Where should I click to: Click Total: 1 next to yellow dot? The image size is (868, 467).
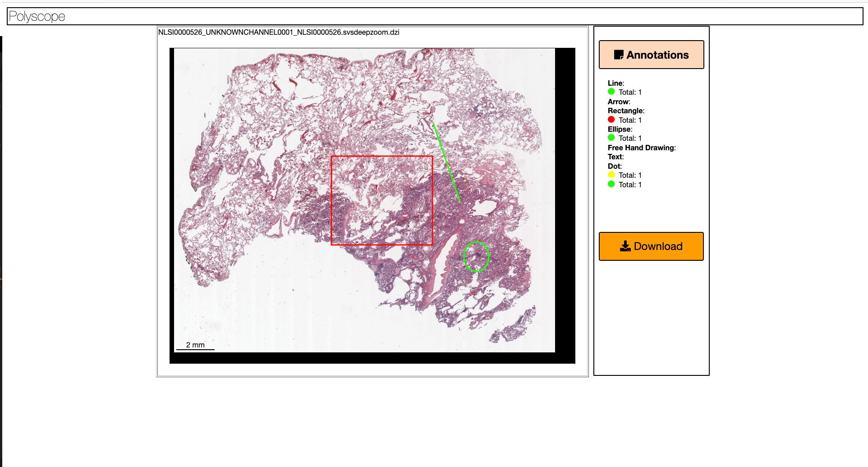[630, 175]
